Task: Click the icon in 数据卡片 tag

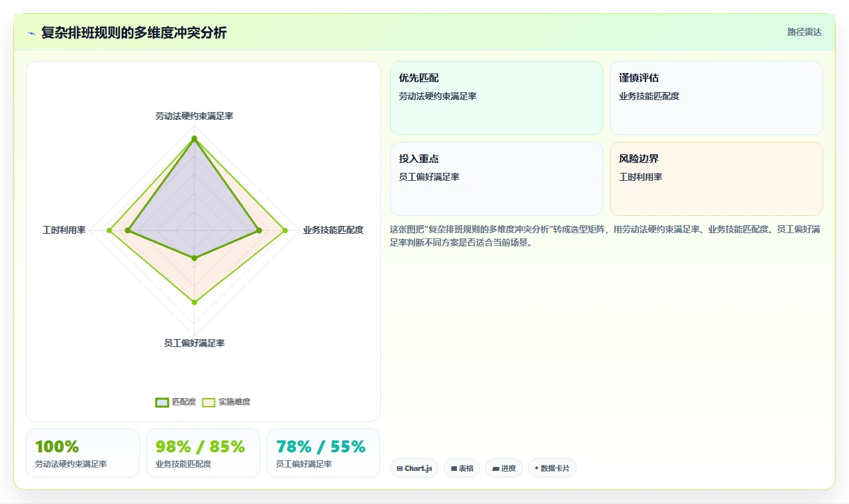Action: (x=536, y=468)
